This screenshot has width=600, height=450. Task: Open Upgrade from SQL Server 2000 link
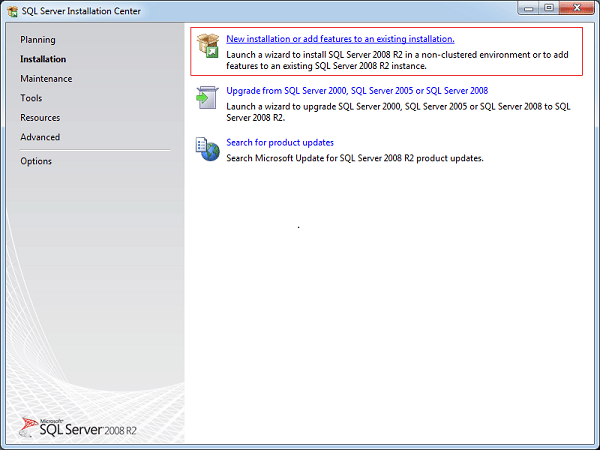click(357, 91)
